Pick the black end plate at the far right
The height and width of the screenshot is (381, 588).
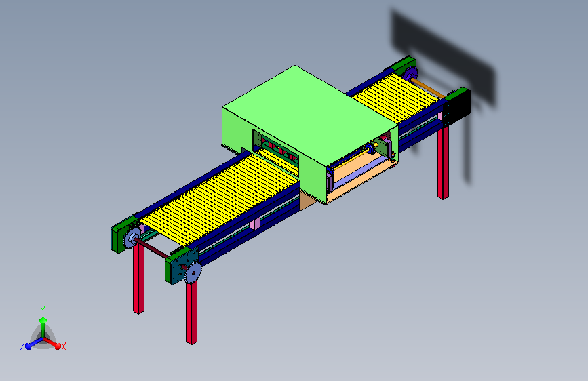click(x=456, y=109)
